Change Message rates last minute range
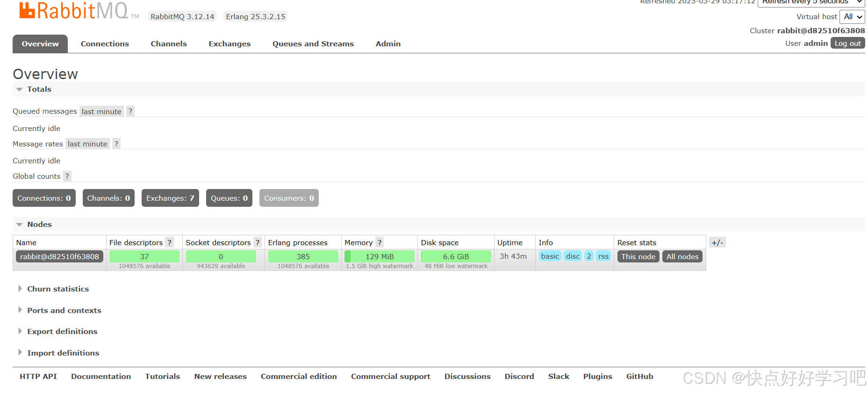This screenshot has height=393, width=868. tap(87, 144)
